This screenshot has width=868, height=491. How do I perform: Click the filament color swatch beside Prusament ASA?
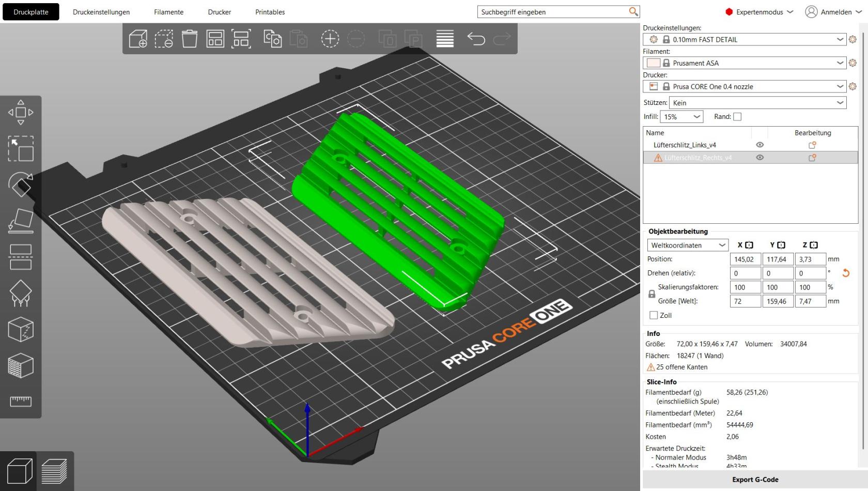click(x=654, y=63)
